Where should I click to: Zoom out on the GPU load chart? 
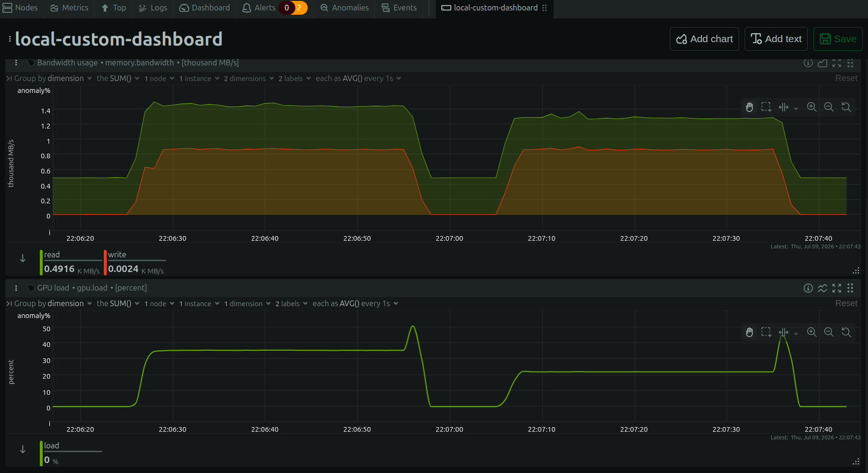pyautogui.click(x=829, y=332)
